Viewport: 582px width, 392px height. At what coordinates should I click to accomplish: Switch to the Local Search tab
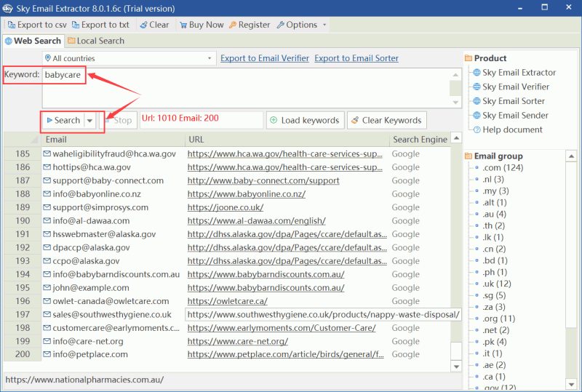(96, 41)
